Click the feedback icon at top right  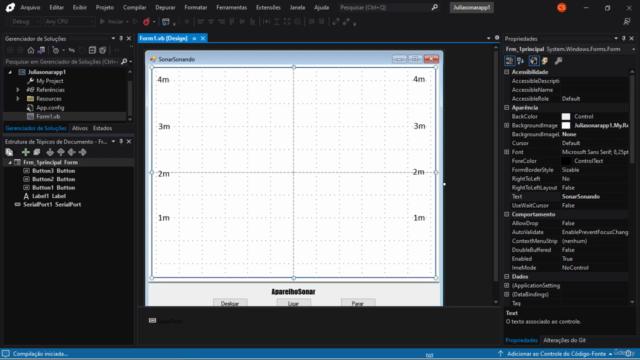click(627, 22)
